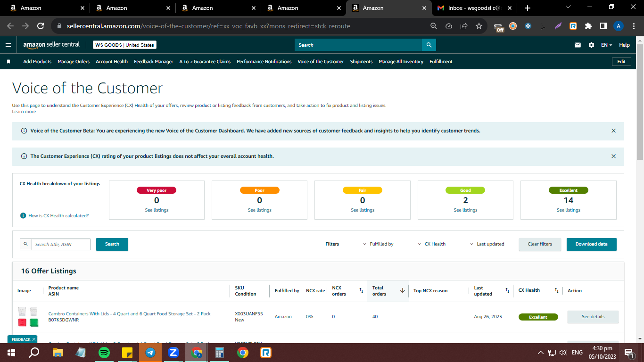Sort by Total orders down arrow

(x=403, y=291)
